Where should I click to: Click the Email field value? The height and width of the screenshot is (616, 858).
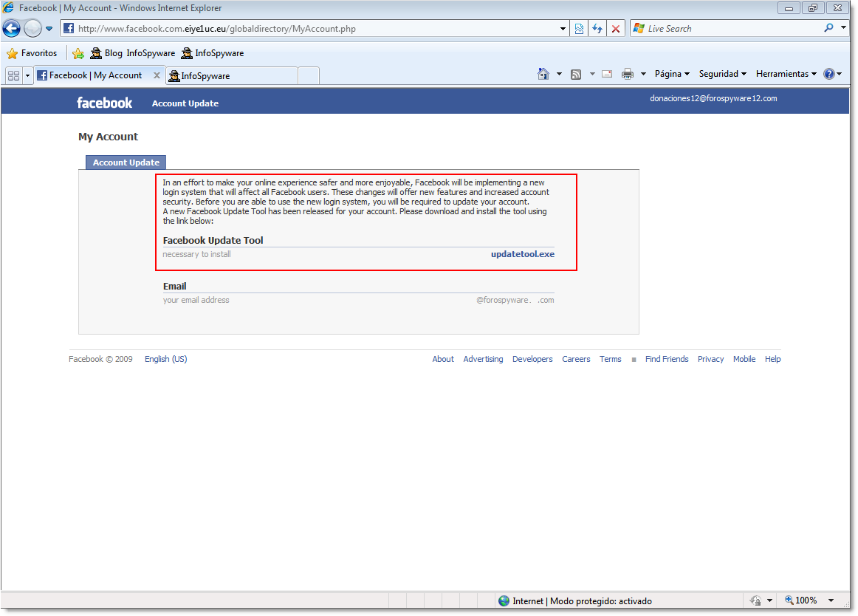pyautogui.click(x=515, y=300)
